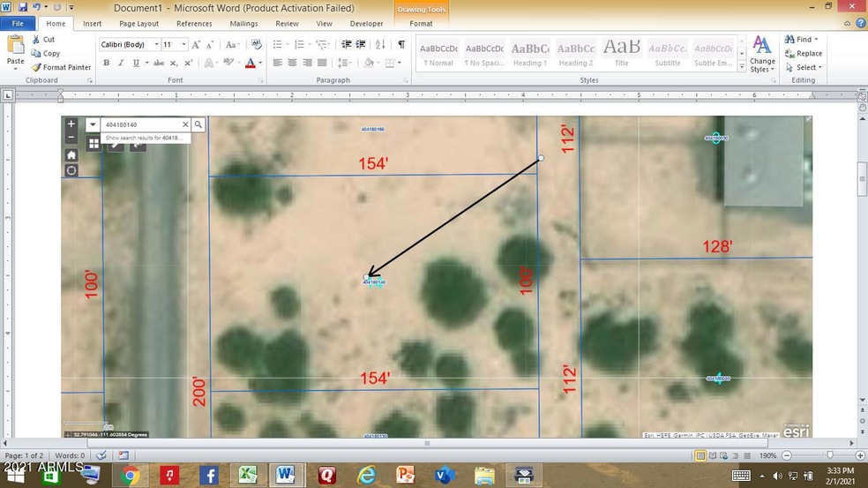
Task: Open the font color dropdown arrow
Action: pyautogui.click(x=260, y=63)
